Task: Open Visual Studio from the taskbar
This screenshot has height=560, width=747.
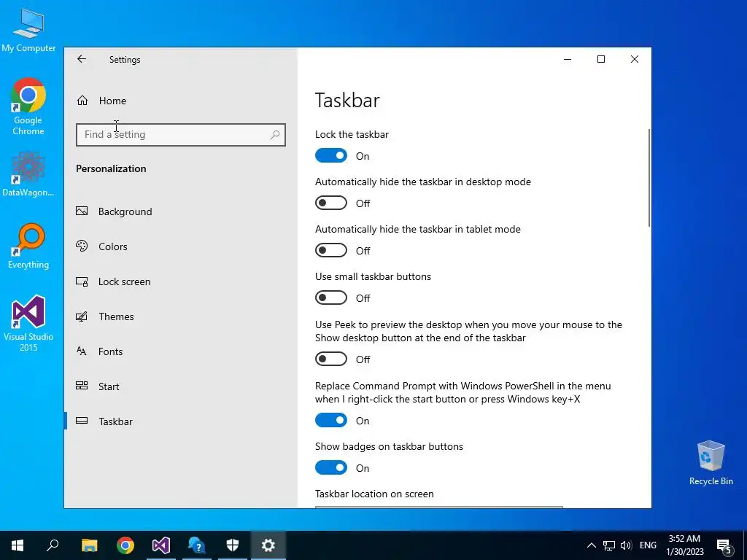Action: click(x=161, y=545)
